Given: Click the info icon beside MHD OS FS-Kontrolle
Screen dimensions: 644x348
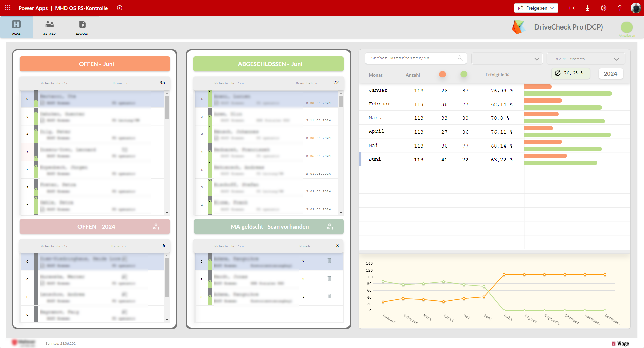Looking at the screenshot, I should [120, 8].
